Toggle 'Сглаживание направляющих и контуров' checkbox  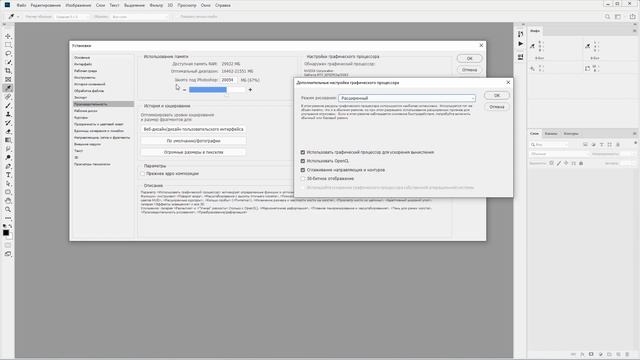(x=303, y=170)
